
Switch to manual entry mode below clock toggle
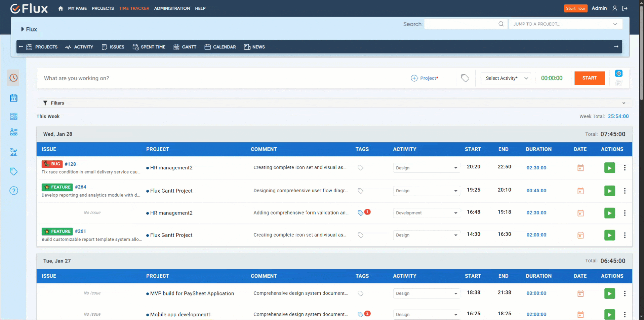(618, 83)
